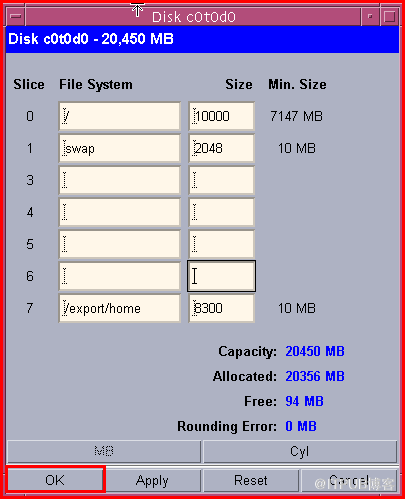Select slice 0 file system field
This screenshot has height=499, width=405.
click(x=120, y=116)
